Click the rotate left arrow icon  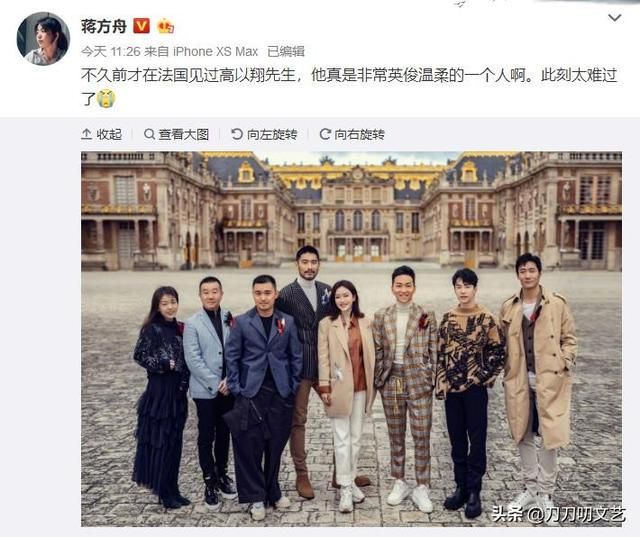[237, 134]
